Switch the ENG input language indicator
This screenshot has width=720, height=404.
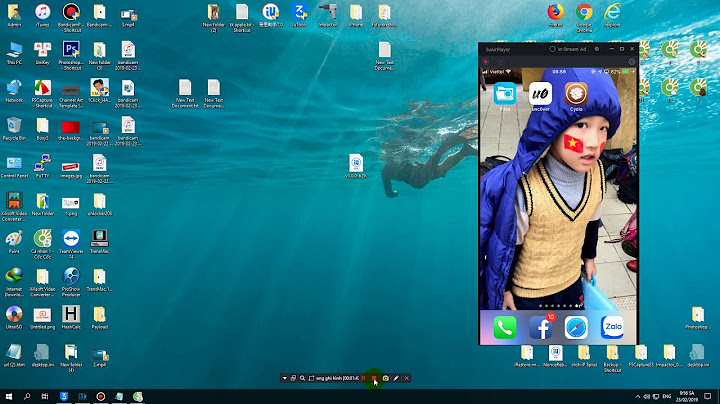coord(667,396)
